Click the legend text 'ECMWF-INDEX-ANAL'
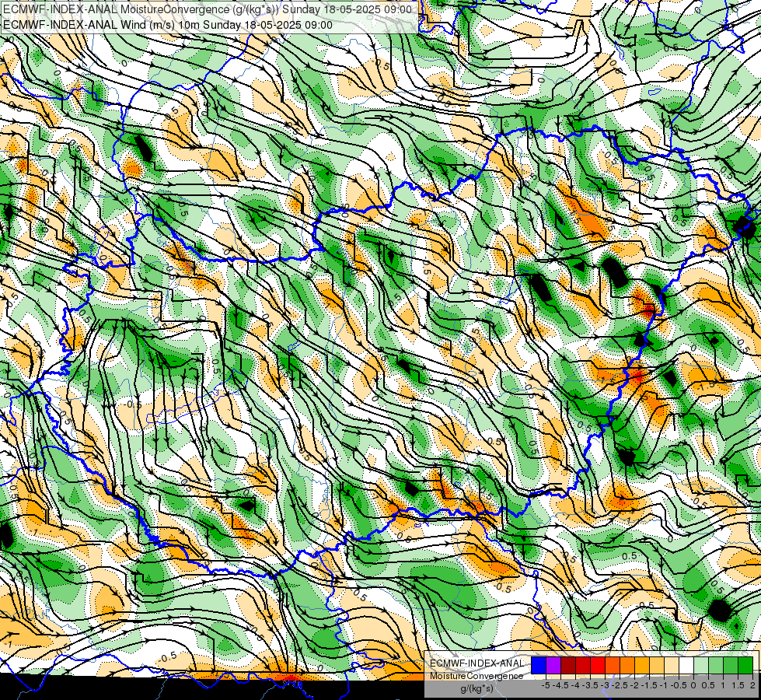 click(476, 663)
